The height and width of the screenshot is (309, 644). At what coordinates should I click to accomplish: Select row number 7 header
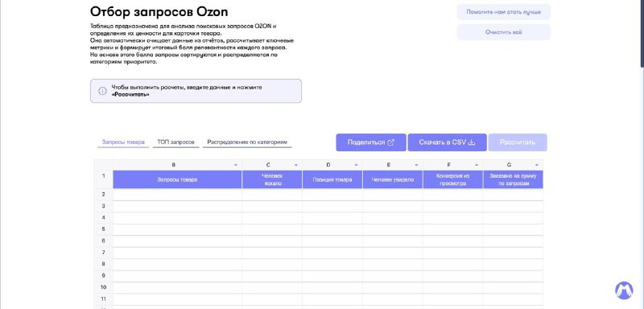[104, 253]
